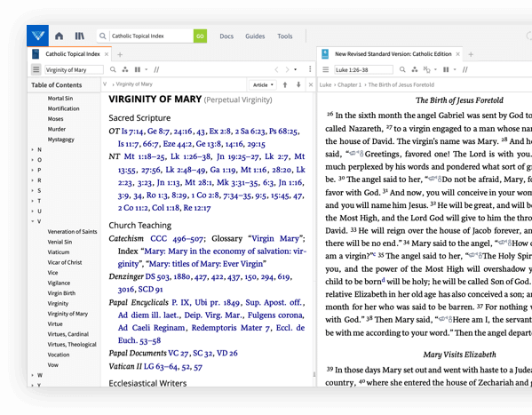Go to next article with down arrow
The width and height of the screenshot is (532, 415).
click(298, 85)
